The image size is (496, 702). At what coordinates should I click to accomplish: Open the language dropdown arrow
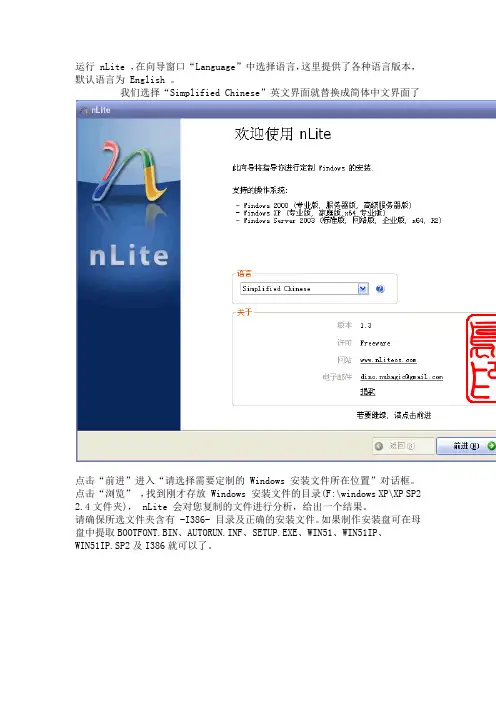[363, 289]
